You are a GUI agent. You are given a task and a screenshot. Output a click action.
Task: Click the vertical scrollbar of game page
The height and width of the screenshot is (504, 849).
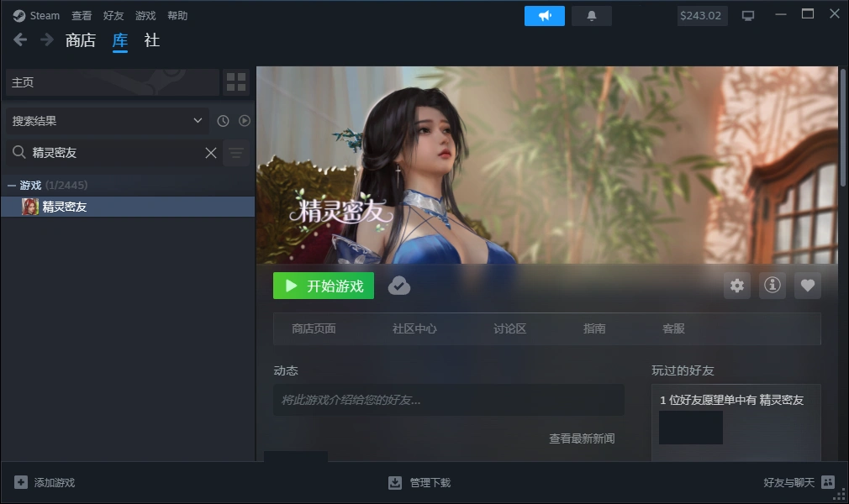(x=842, y=128)
